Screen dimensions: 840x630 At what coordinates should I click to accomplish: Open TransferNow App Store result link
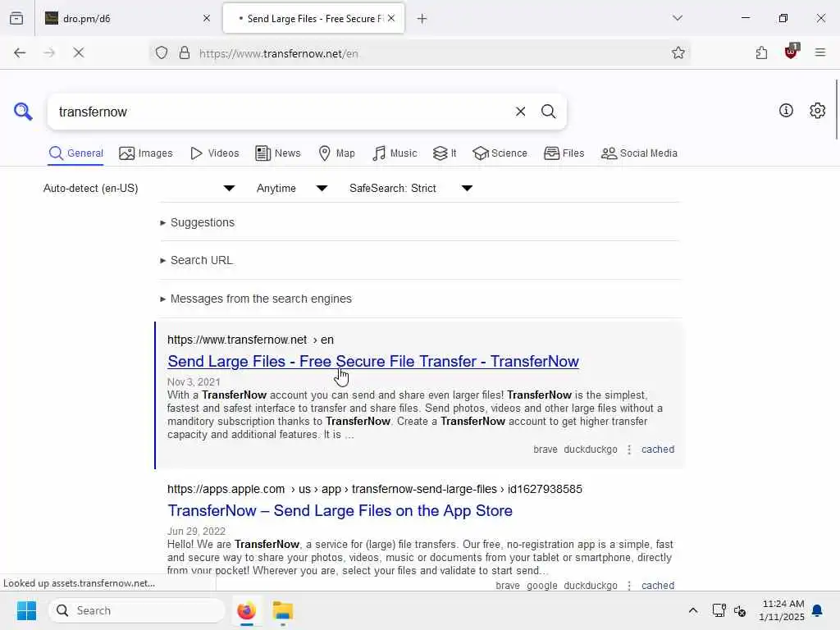tap(340, 510)
